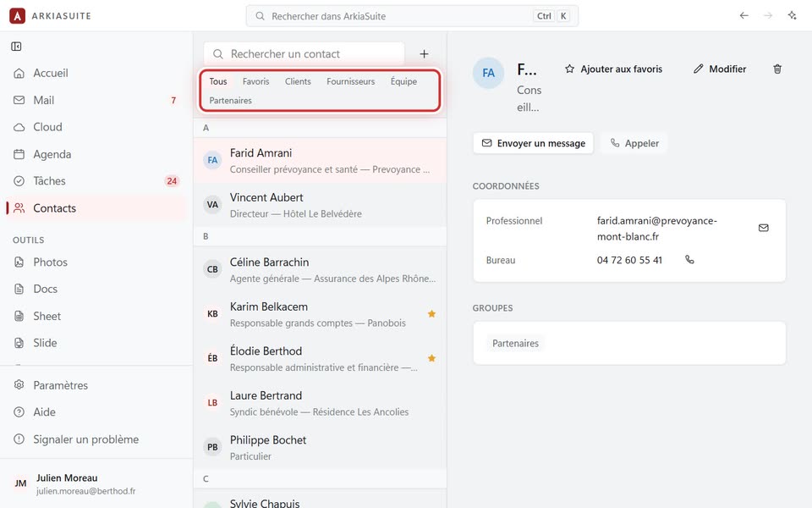Select the Fournisseurs filter tab
This screenshot has width=812, height=508.
point(350,81)
